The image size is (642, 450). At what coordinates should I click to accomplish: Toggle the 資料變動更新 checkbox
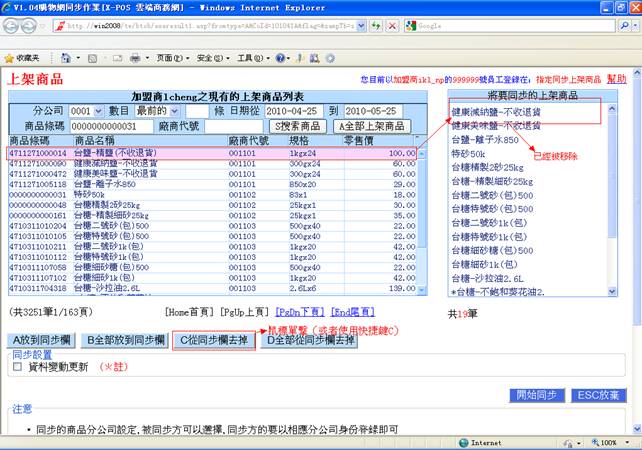coord(17,367)
